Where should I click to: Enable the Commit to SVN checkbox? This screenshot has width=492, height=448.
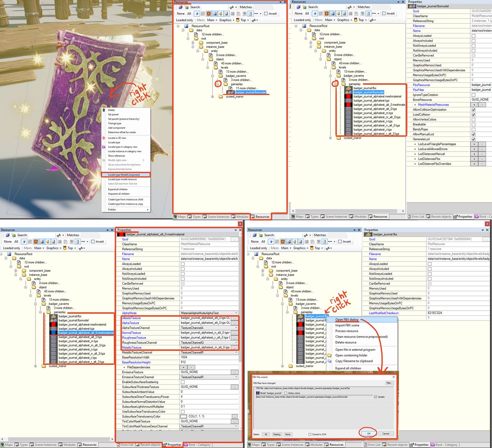[x=310, y=434]
